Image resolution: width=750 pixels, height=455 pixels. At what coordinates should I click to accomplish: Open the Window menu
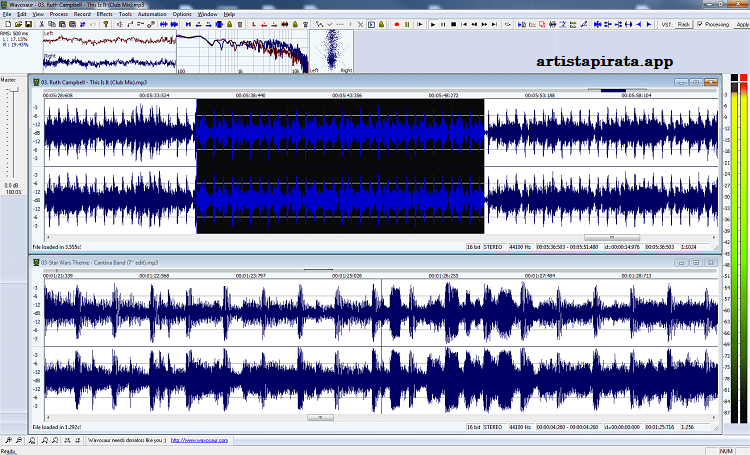click(x=207, y=14)
